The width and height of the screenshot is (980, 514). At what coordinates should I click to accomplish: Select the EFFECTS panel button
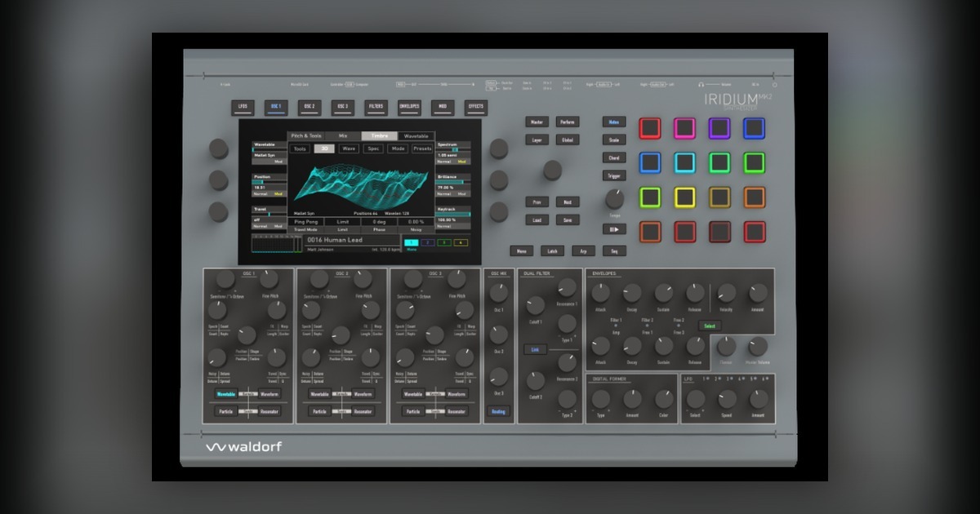[475, 107]
